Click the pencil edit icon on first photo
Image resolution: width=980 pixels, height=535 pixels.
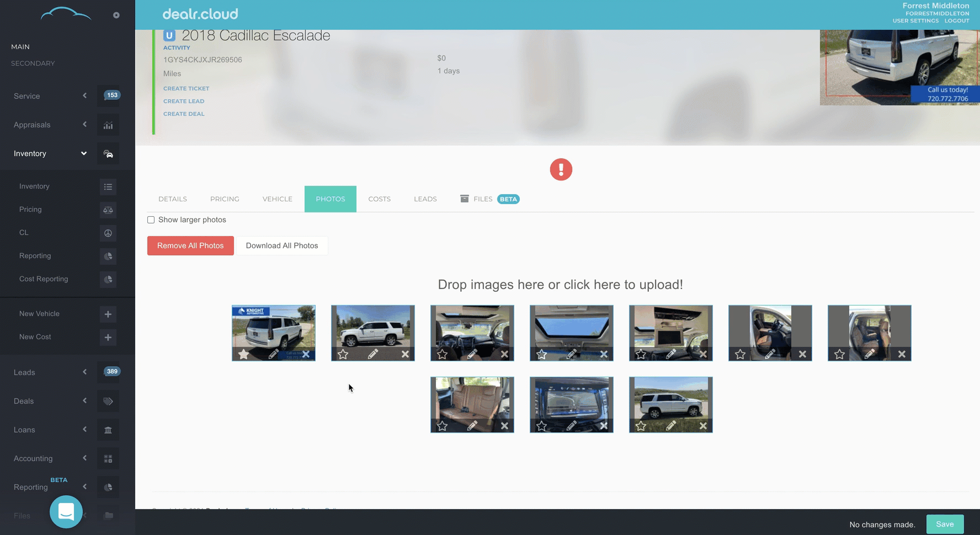coord(273,354)
